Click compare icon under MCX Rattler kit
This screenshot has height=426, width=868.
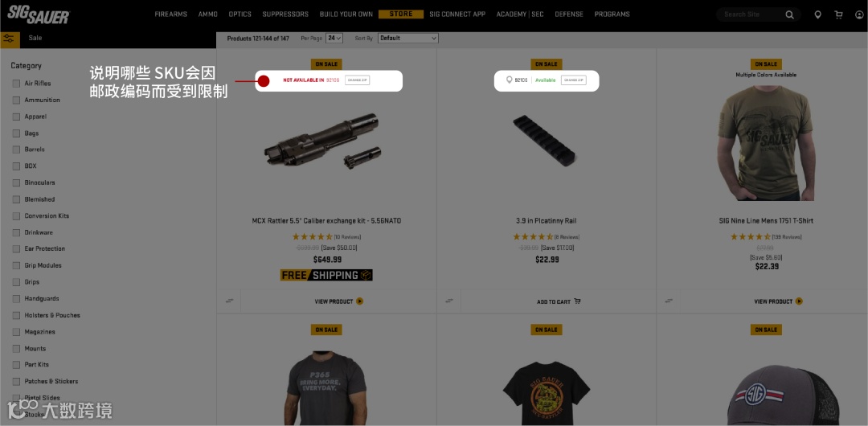tap(229, 301)
